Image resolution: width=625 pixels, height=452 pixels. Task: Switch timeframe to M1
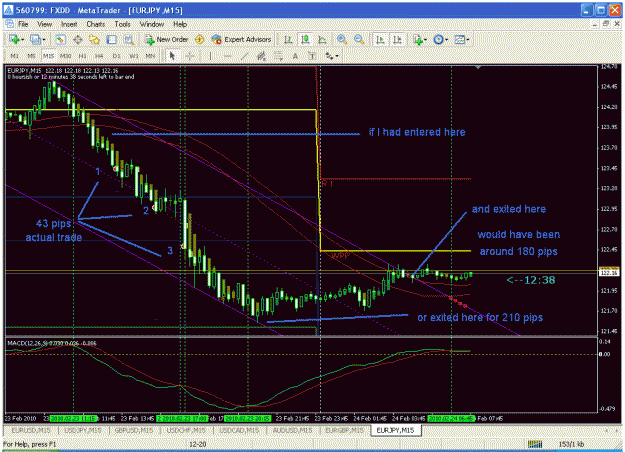click(14, 56)
